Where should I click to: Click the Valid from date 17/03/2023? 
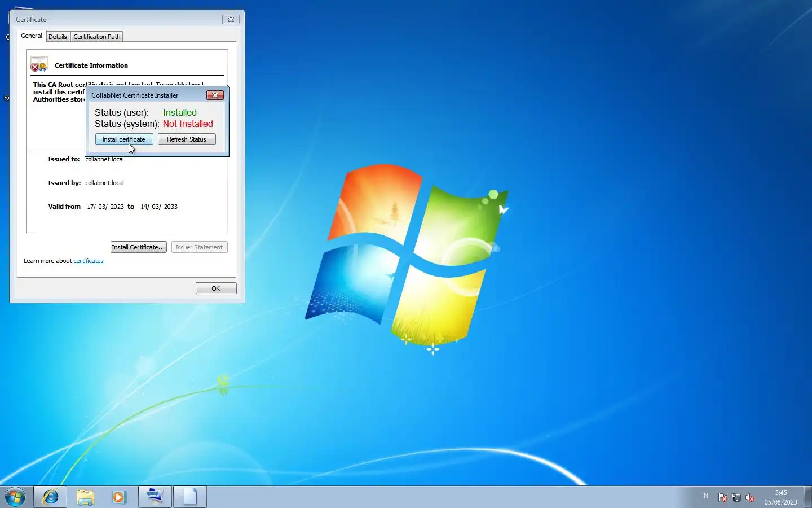pyautogui.click(x=105, y=207)
